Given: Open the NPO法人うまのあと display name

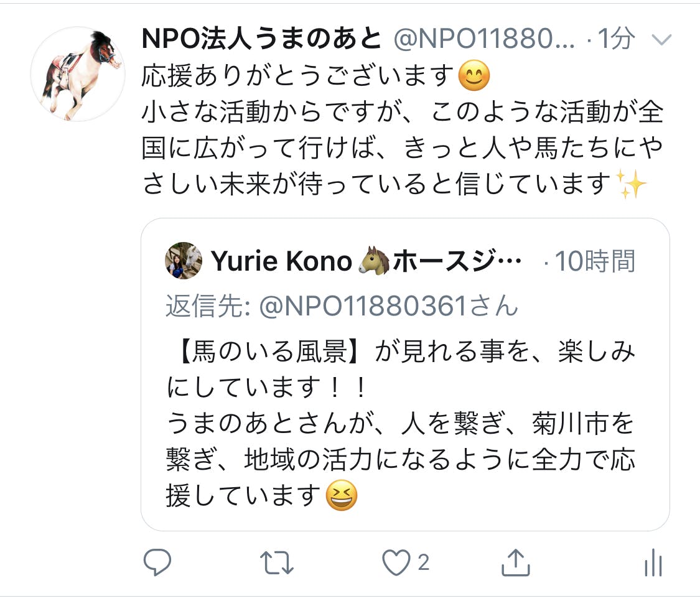Looking at the screenshot, I should (261, 39).
